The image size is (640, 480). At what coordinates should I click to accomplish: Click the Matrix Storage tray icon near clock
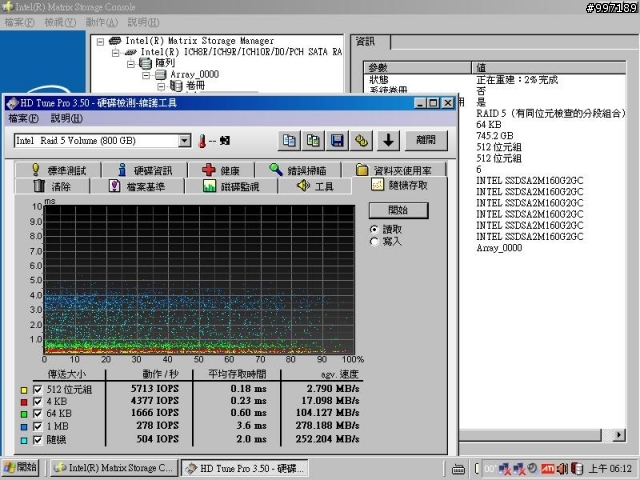(x=577, y=469)
